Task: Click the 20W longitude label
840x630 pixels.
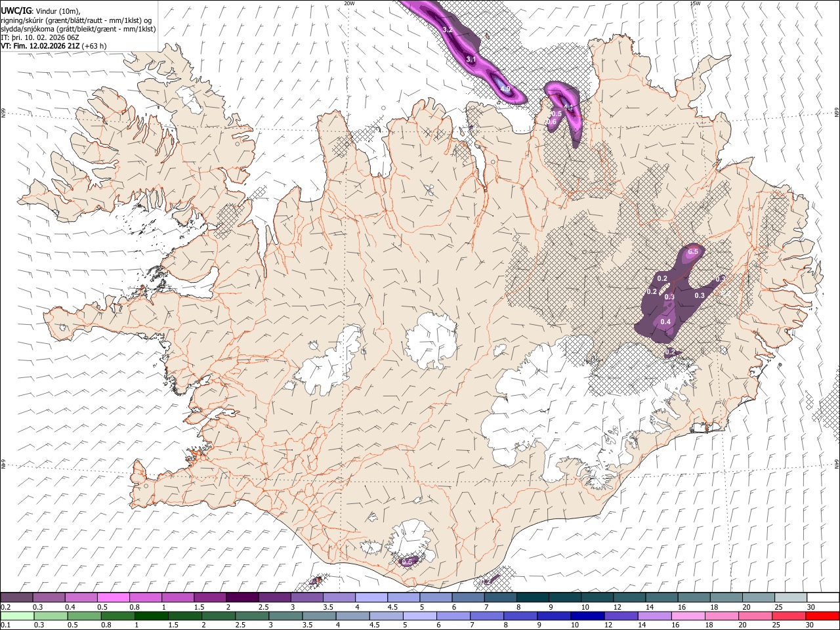Action: 349,3
